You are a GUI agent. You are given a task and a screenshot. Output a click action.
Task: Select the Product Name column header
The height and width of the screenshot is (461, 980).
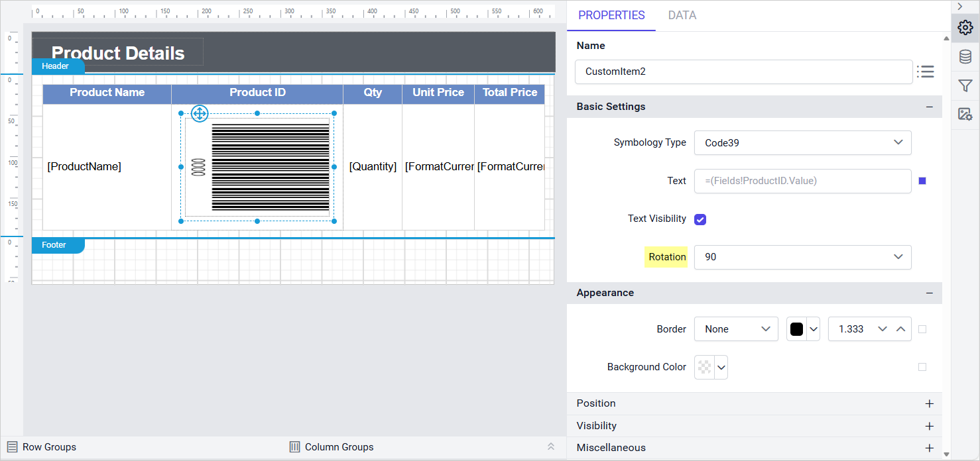pos(107,93)
